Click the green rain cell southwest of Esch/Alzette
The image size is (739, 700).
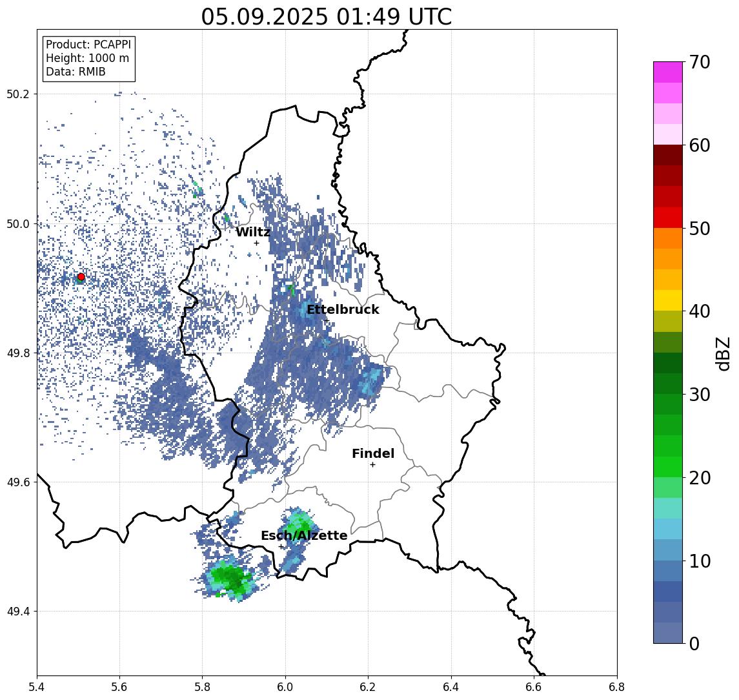coord(230,579)
